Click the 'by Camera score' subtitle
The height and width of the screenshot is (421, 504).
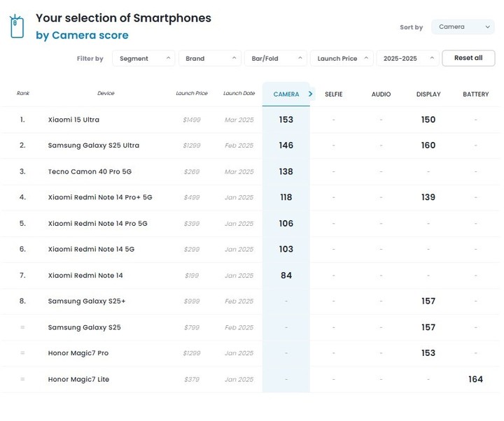click(x=82, y=35)
